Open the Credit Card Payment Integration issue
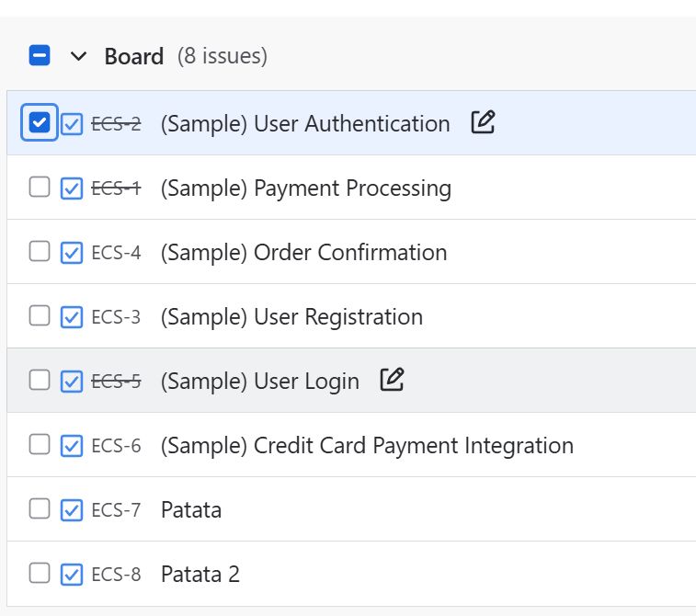Image resolution: width=696 pixels, height=616 pixels. click(x=367, y=445)
